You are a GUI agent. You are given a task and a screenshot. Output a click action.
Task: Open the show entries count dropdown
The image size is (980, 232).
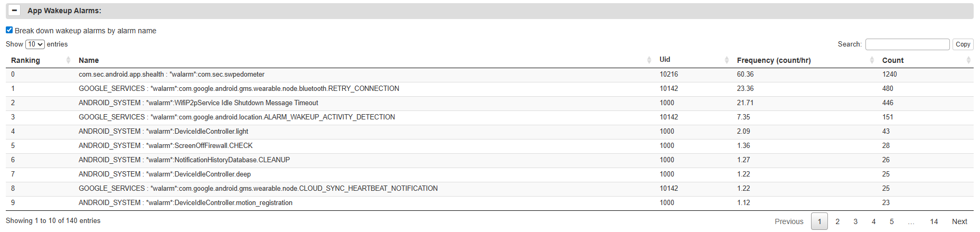click(x=35, y=44)
